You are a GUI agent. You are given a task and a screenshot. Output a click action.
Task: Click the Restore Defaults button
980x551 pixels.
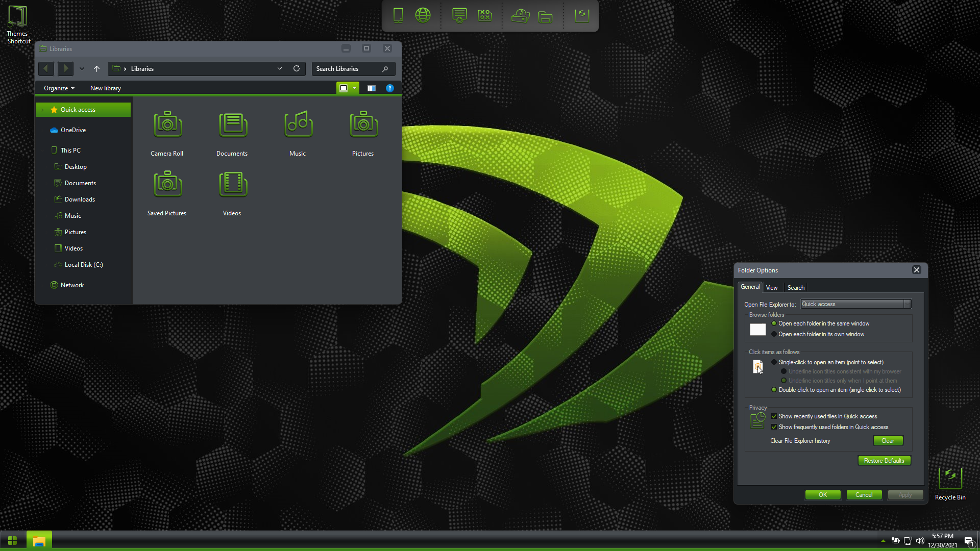click(884, 461)
